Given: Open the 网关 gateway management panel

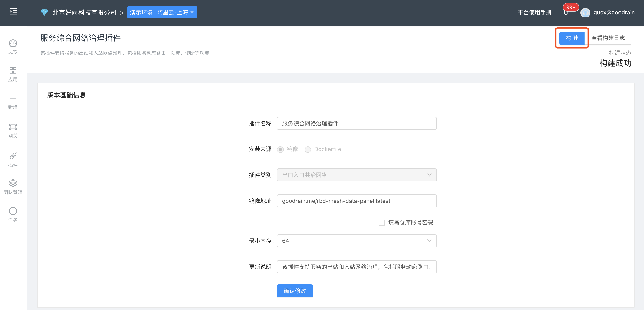Looking at the screenshot, I should (x=13, y=131).
